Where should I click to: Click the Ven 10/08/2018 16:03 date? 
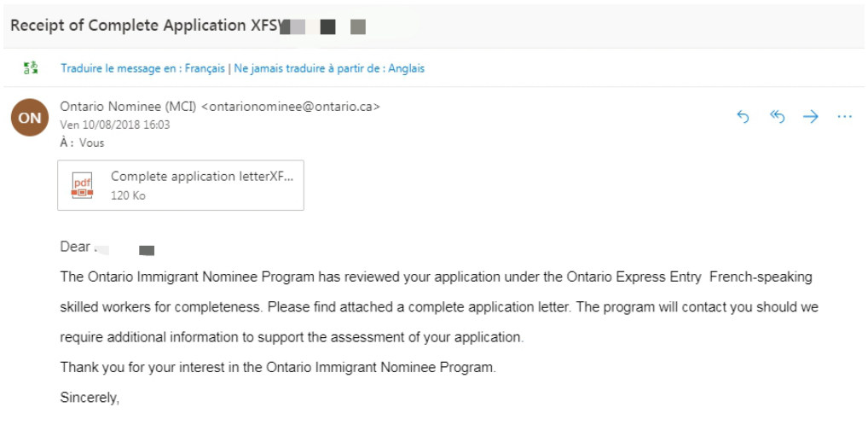114,125
